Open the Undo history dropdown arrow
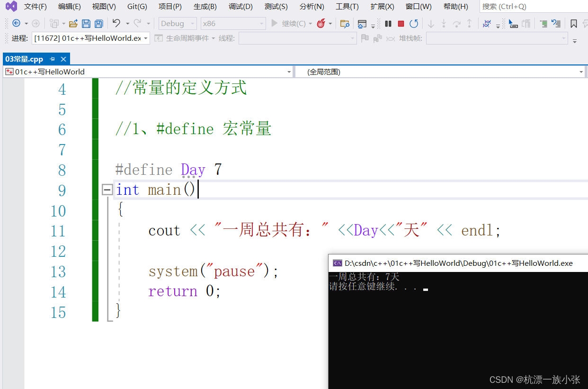This screenshot has height=389, width=588. [127, 23]
